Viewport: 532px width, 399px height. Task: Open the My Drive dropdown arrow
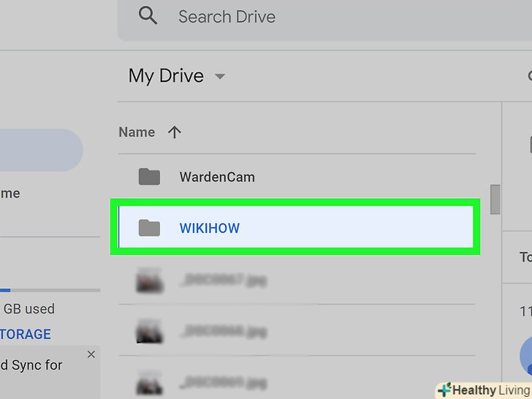tap(220, 76)
